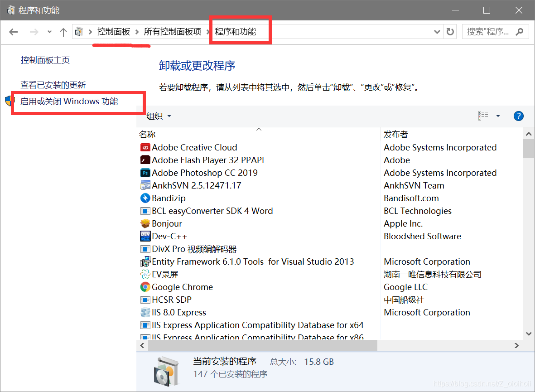Select the EV录屏 entry name
Screen dimensions: 535x392
click(x=165, y=274)
